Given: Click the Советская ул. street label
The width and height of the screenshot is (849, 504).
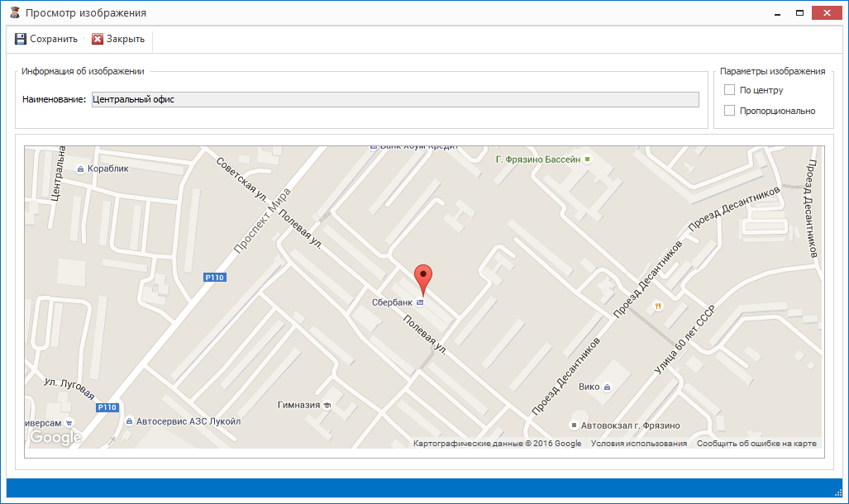Looking at the screenshot, I should [x=241, y=178].
